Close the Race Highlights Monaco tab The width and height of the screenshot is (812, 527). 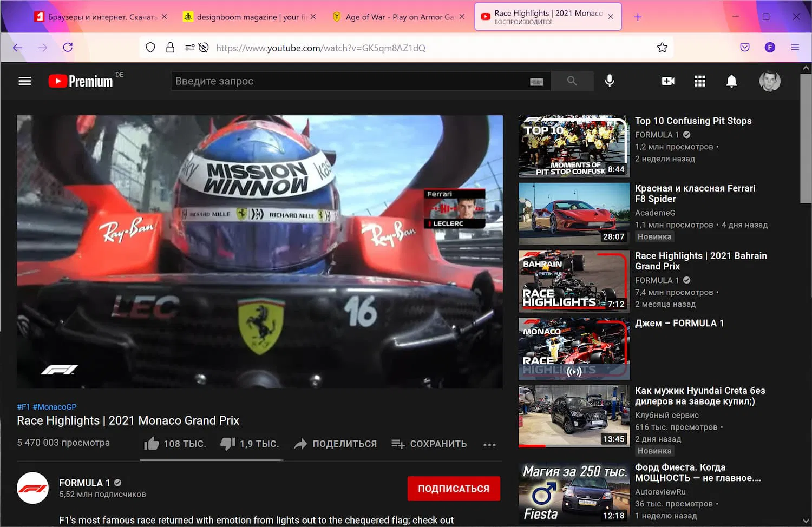coord(611,17)
